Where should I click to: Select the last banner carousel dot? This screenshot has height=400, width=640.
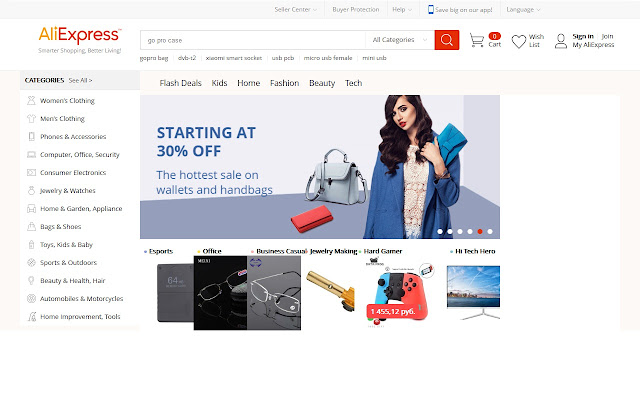[490, 231]
